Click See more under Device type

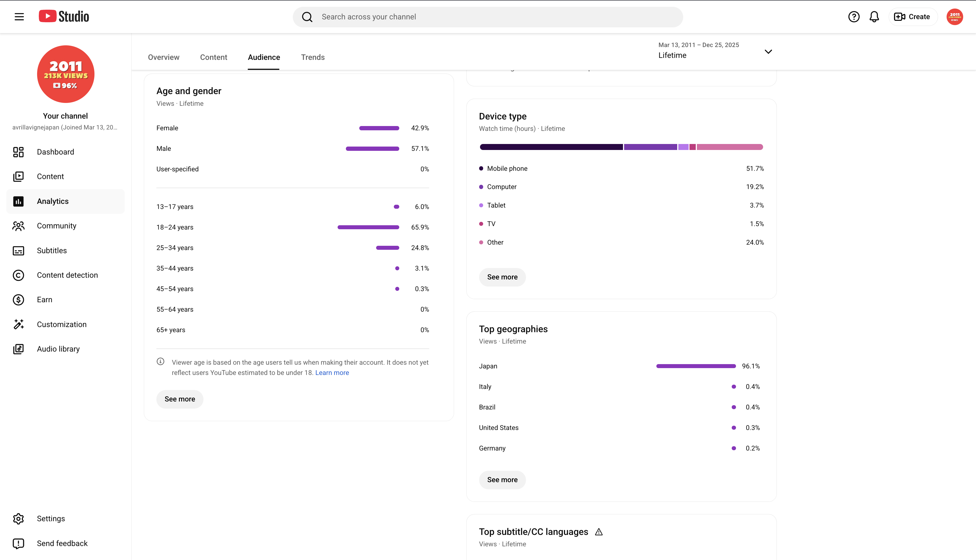click(502, 277)
